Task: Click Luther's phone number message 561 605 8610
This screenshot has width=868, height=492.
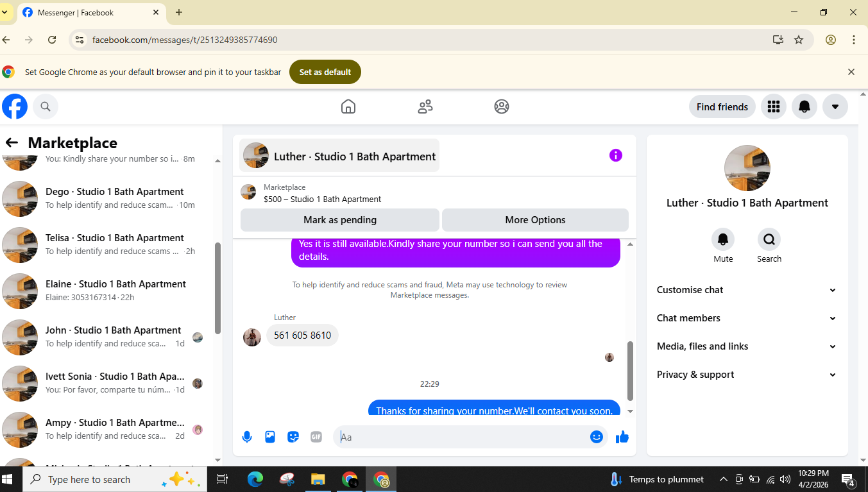Action: 302,335
